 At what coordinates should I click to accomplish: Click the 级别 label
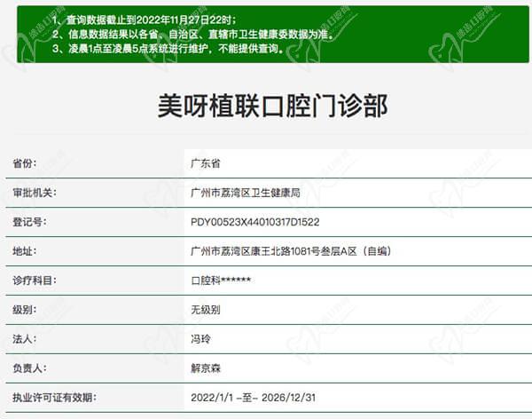pos(25,310)
